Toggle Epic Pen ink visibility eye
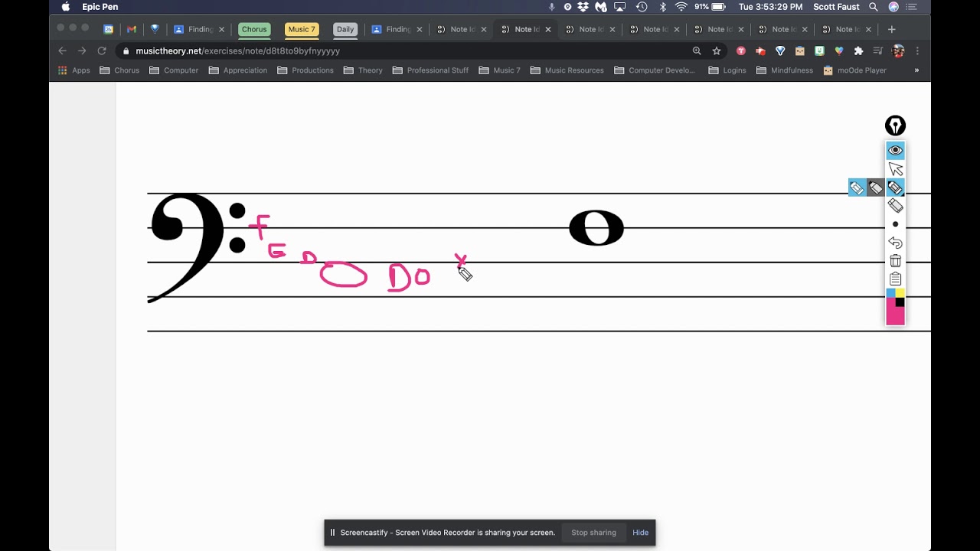The height and width of the screenshot is (551, 980). click(x=895, y=150)
